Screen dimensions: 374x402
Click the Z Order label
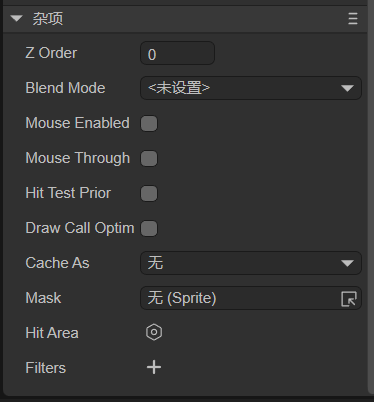point(51,53)
